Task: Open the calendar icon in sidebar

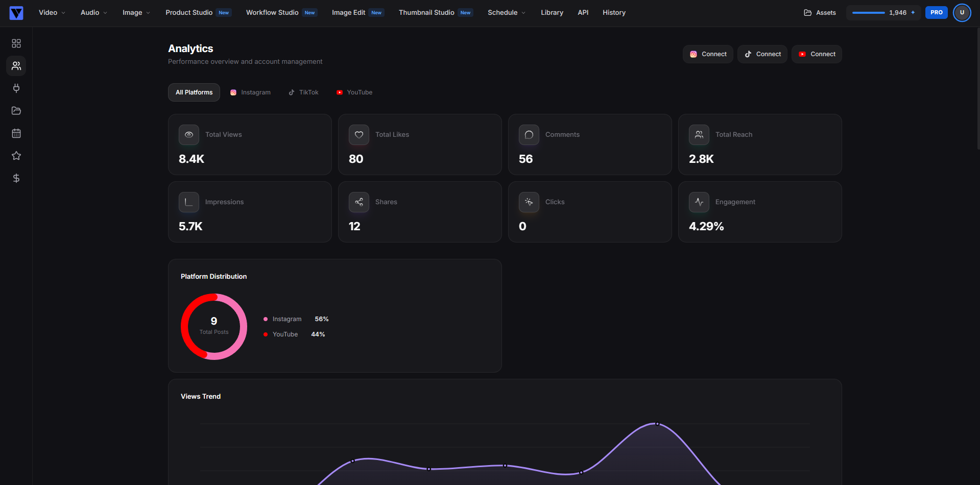Action: (x=16, y=133)
